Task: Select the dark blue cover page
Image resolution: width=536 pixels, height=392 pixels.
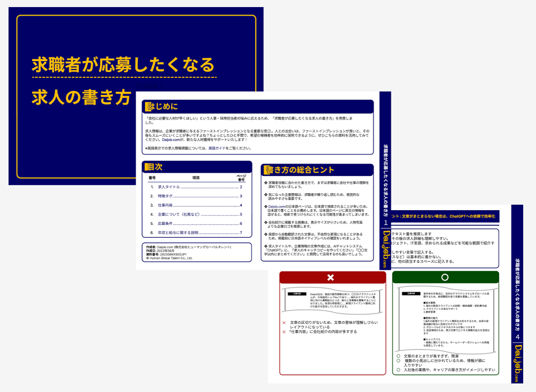Action: (x=136, y=96)
